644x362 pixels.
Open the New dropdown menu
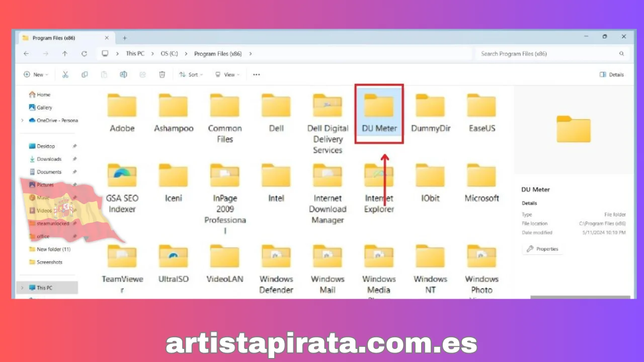(36, 74)
